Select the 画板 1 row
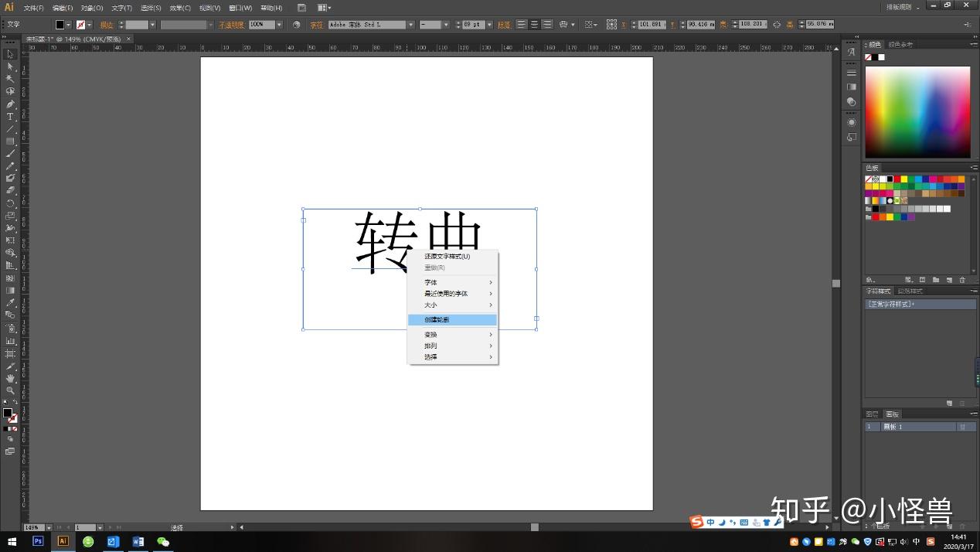Image resolution: width=980 pixels, height=552 pixels. tap(920, 427)
